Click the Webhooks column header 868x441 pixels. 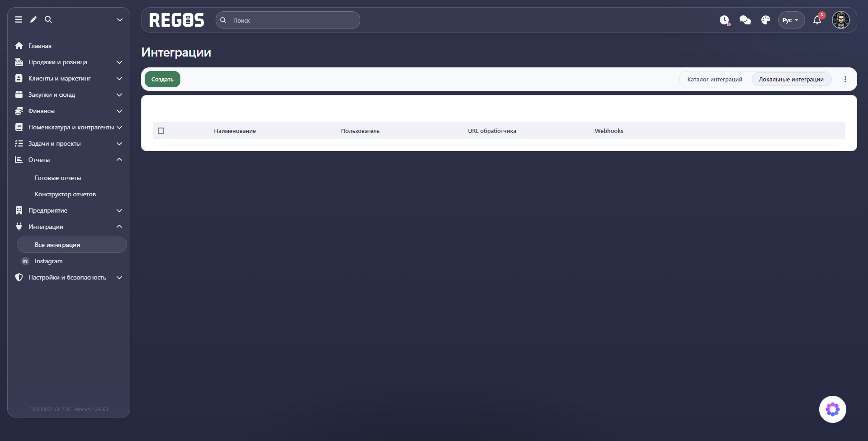pos(609,131)
